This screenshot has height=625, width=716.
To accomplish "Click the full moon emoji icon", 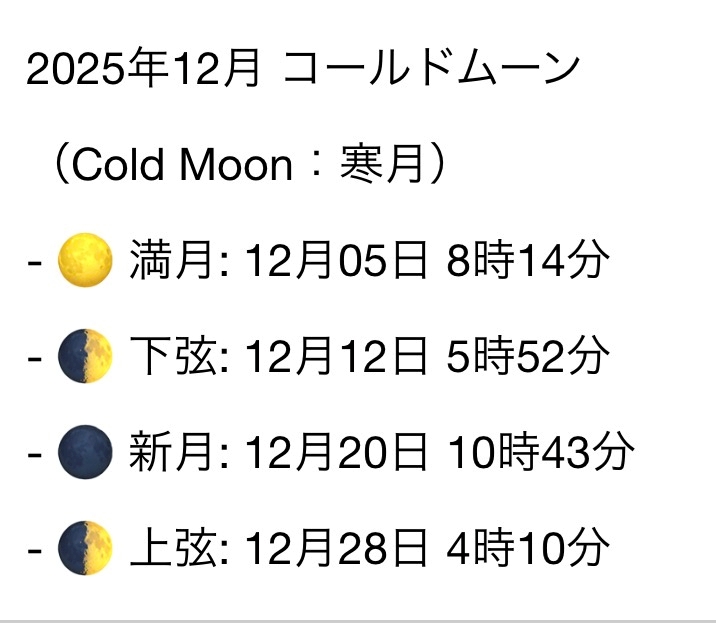I will 85,260.
